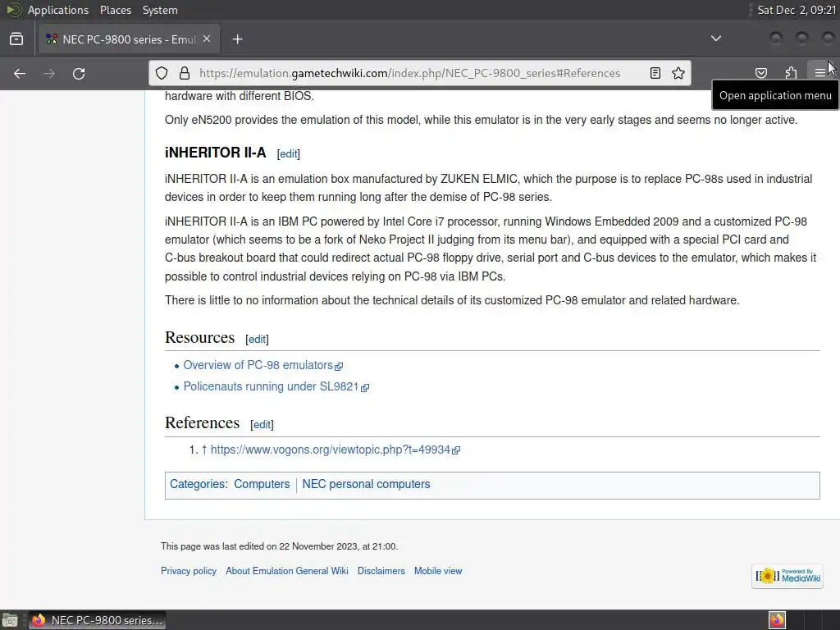
Task: Reload the current page
Action: point(79,73)
